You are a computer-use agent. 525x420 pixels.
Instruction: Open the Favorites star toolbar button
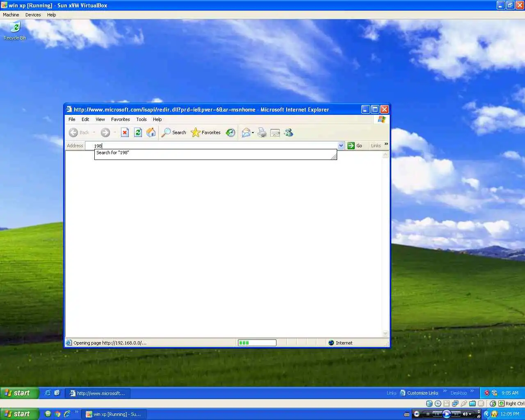(205, 132)
